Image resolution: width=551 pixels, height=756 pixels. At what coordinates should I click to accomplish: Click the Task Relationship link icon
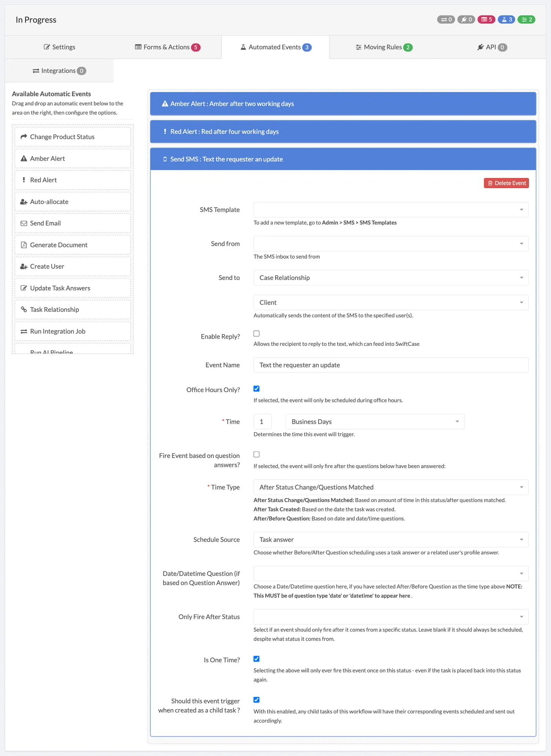tap(24, 309)
